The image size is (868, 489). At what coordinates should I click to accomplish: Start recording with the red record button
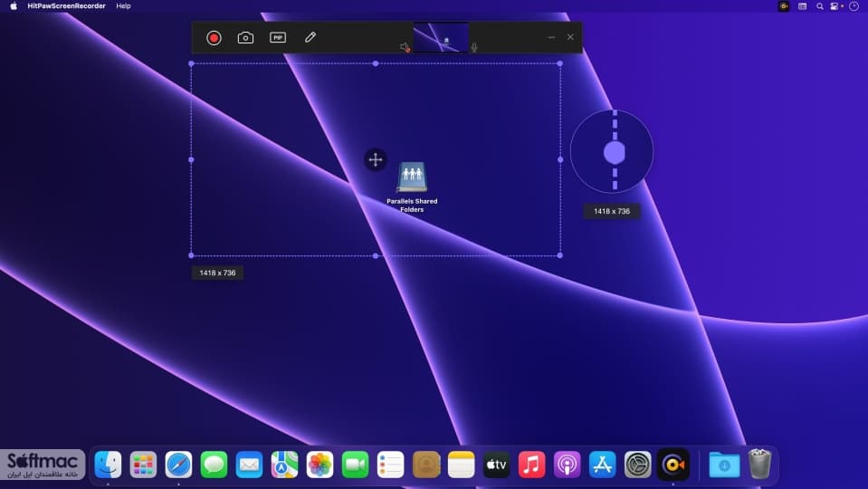(x=214, y=38)
